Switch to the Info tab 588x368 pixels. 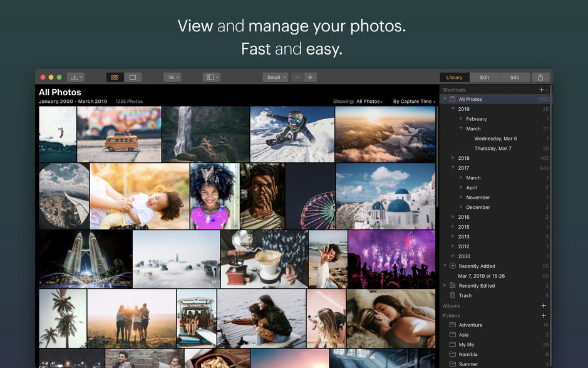coord(514,76)
